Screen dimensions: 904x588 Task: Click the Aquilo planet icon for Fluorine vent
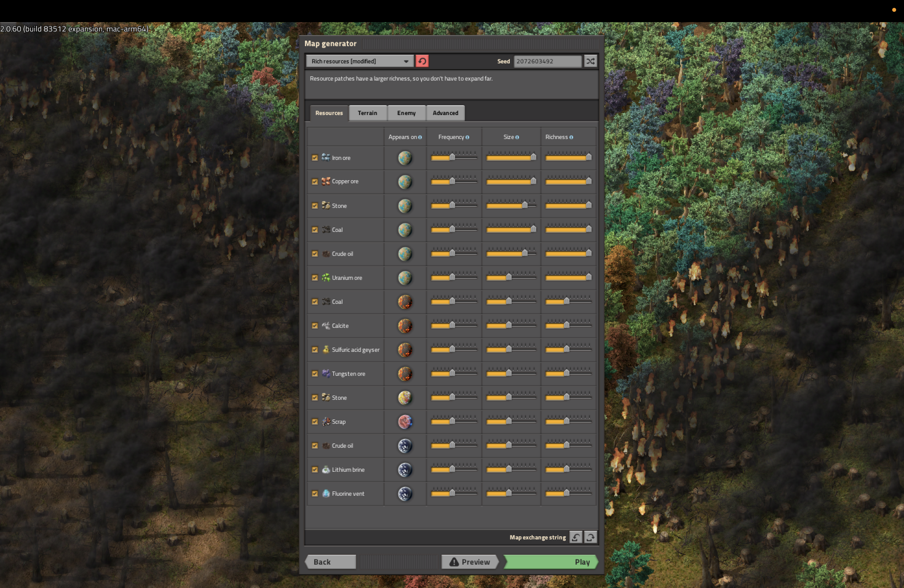(405, 493)
